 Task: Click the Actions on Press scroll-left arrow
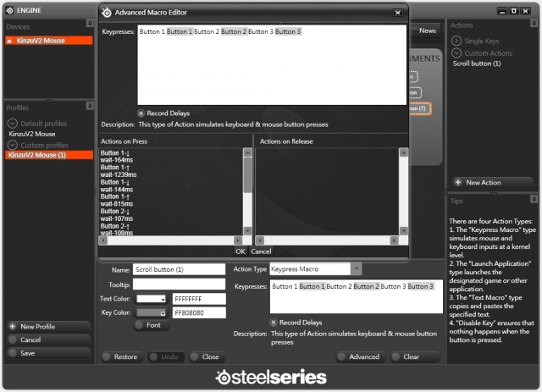[103, 240]
